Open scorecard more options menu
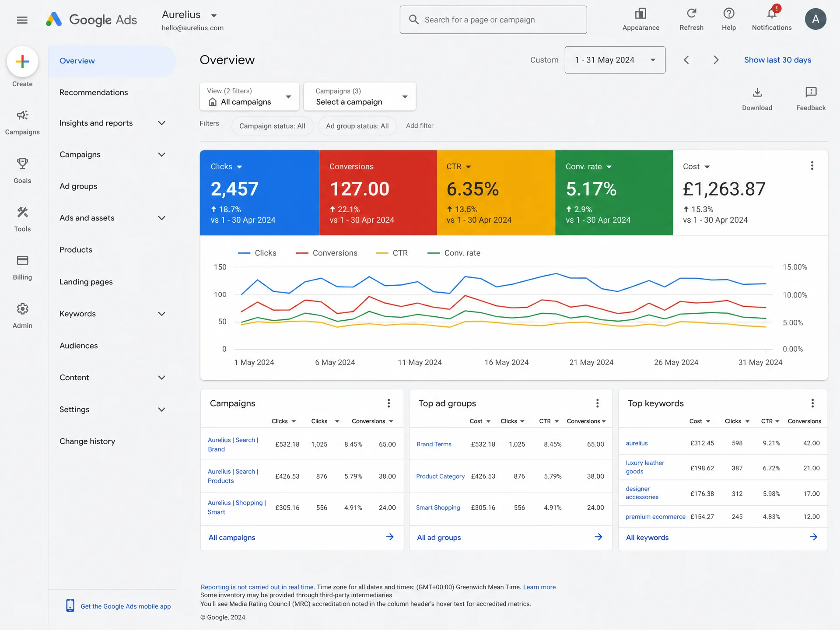The height and width of the screenshot is (630, 840). [812, 166]
